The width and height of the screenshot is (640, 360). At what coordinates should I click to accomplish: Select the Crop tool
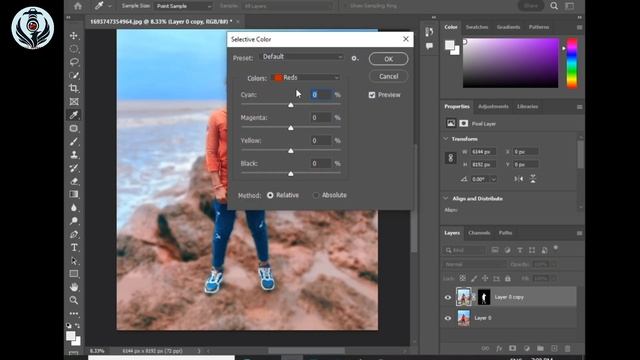(74, 89)
